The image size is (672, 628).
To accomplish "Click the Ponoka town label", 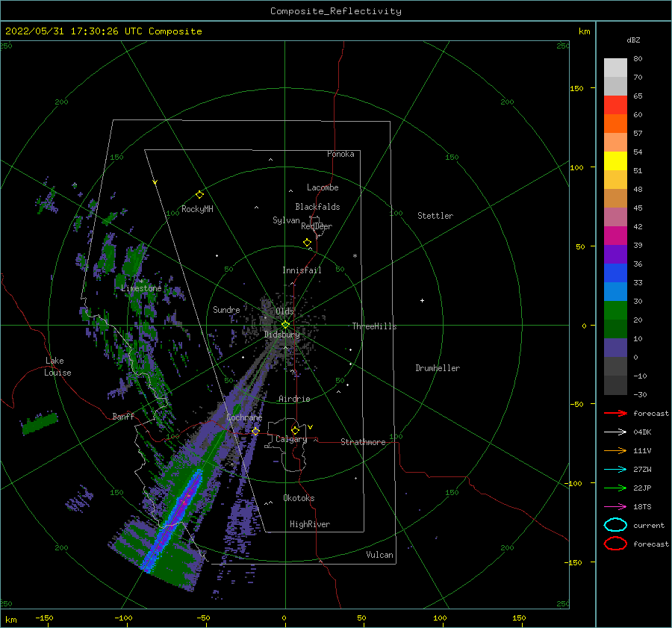I will [x=340, y=154].
